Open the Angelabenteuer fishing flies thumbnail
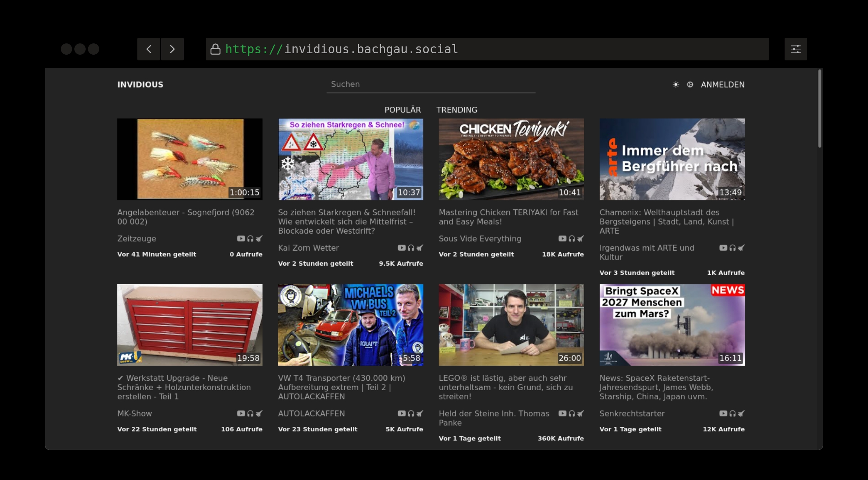The height and width of the screenshot is (480, 868). point(190,159)
